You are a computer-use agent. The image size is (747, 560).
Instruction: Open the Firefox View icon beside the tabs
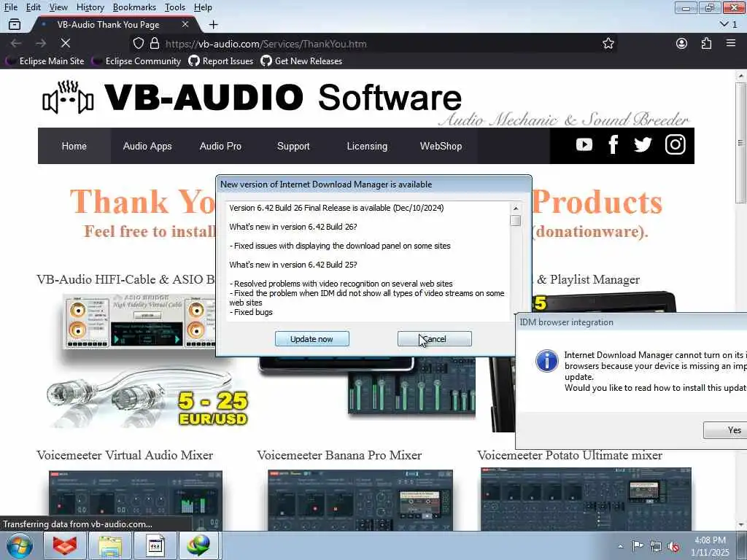(15, 24)
